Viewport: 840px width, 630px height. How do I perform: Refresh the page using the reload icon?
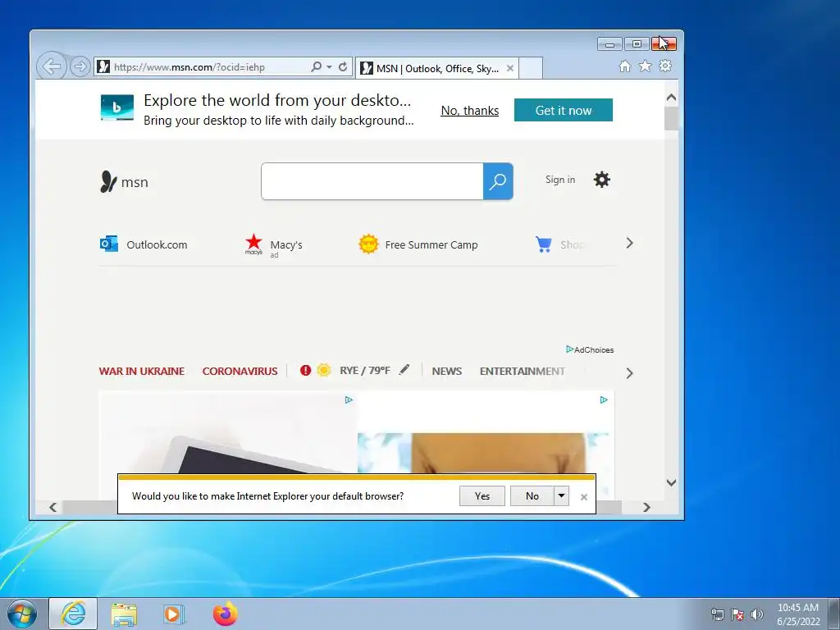[343, 67]
